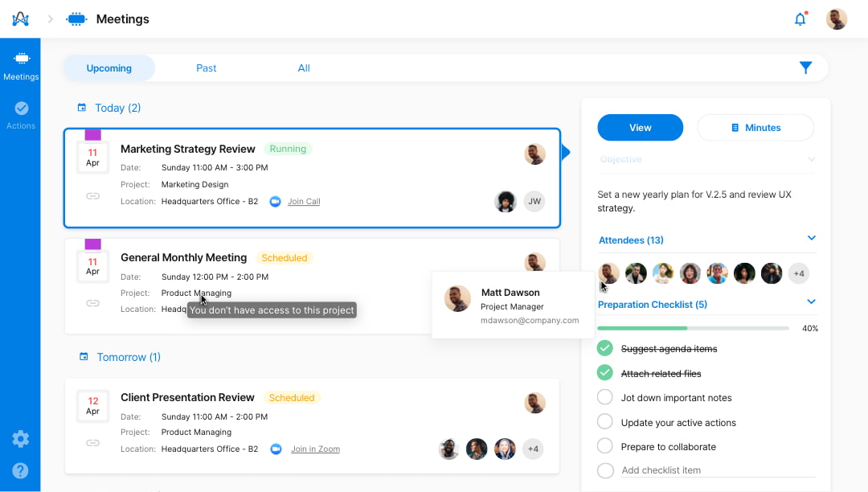
Task: Click Zoom icon next to Join Call
Action: coord(275,202)
